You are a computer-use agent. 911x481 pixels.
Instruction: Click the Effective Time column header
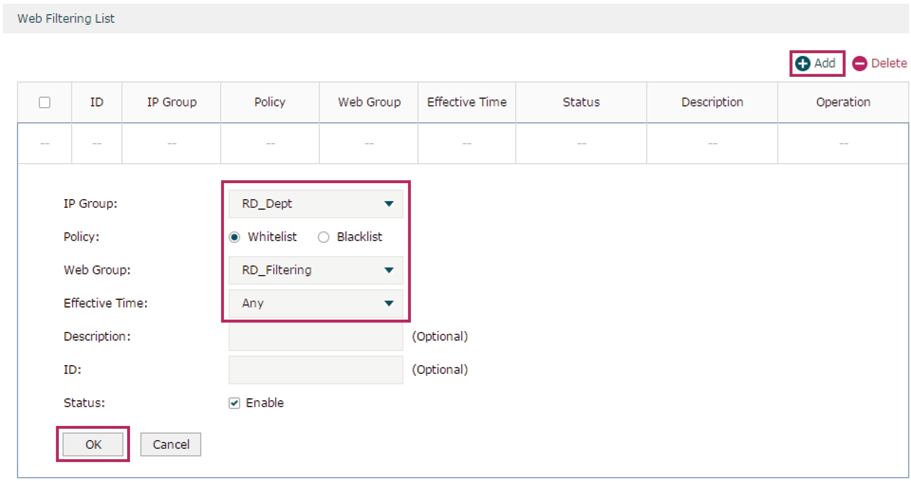[467, 102]
